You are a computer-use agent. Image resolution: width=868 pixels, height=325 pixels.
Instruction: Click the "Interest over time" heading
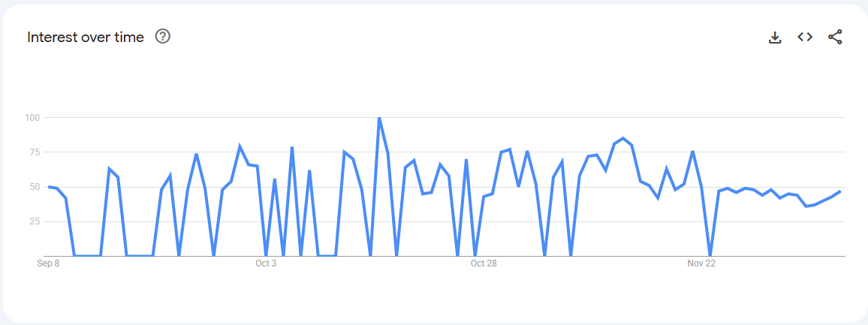click(86, 37)
